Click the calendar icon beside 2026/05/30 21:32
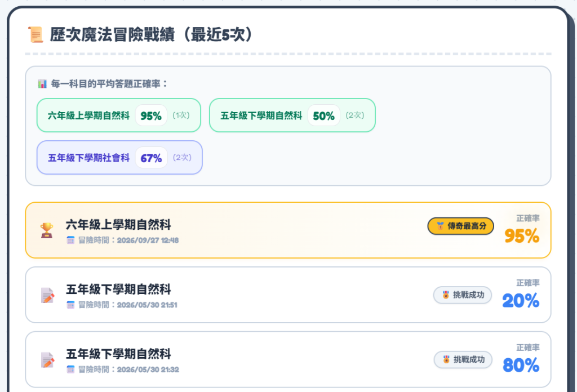The width and height of the screenshot is (577, 392). [70, 369]
